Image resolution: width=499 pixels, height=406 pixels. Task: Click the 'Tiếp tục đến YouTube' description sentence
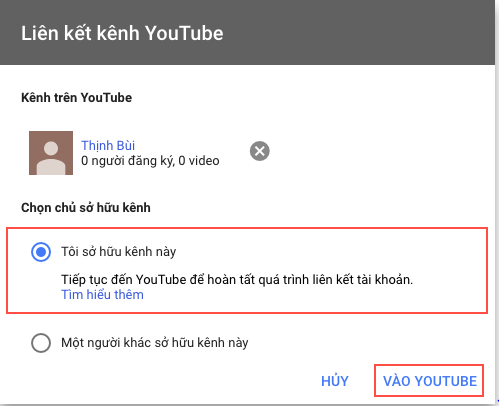[x=237, y=280]
